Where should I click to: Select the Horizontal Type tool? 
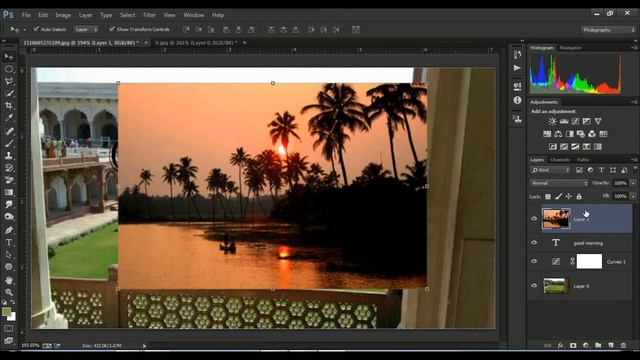tap(9, 242)
